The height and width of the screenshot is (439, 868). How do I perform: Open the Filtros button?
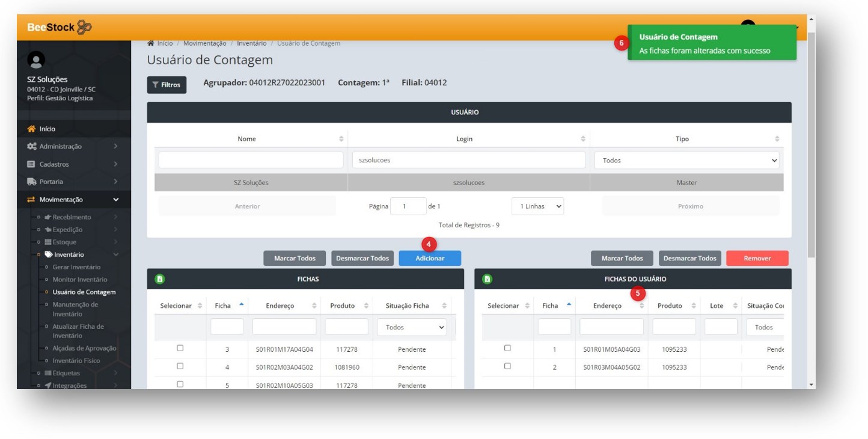click(x=167, y=85)
